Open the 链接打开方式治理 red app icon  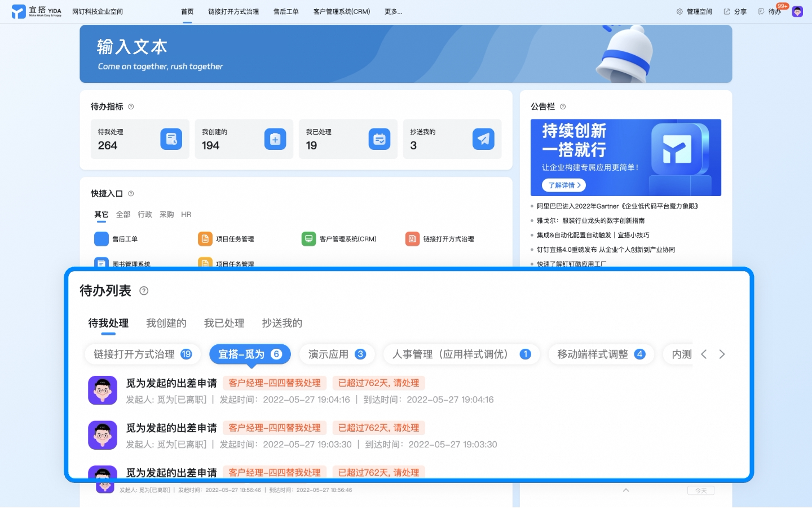413,239
